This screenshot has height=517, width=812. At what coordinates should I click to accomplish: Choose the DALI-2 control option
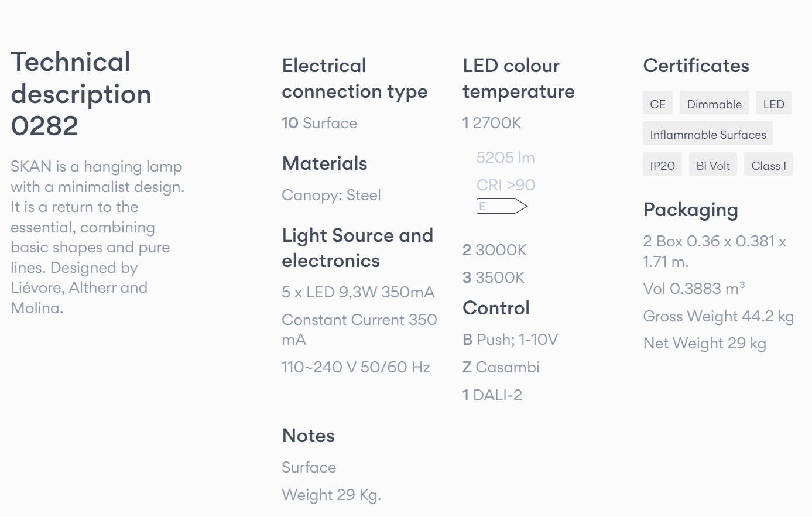tap(492, 395)
